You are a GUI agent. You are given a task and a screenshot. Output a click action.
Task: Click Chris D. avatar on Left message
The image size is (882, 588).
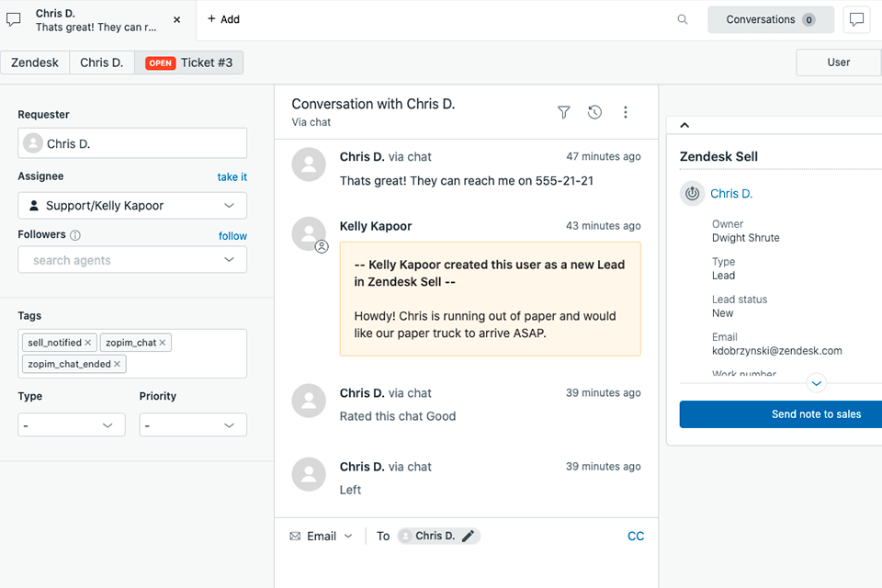pos(309,474)
